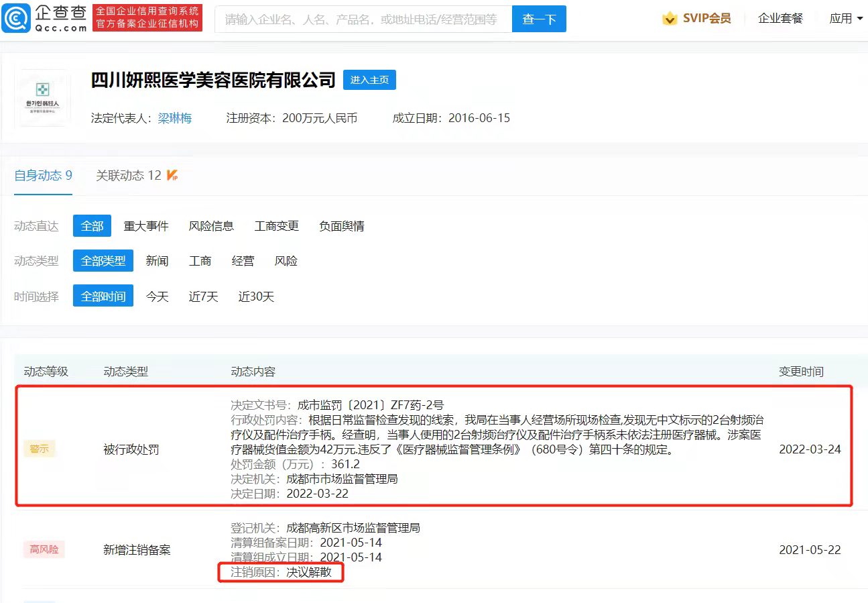Click the 注册资本：200万元人民币 text
Screen dimensions: 868x603
click(292, 118)
